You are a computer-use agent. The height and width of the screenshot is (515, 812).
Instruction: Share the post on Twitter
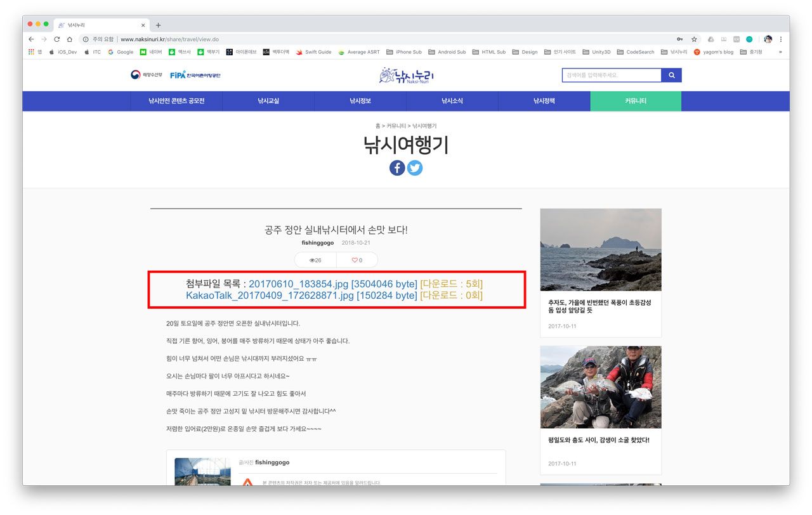pos(415,167)
